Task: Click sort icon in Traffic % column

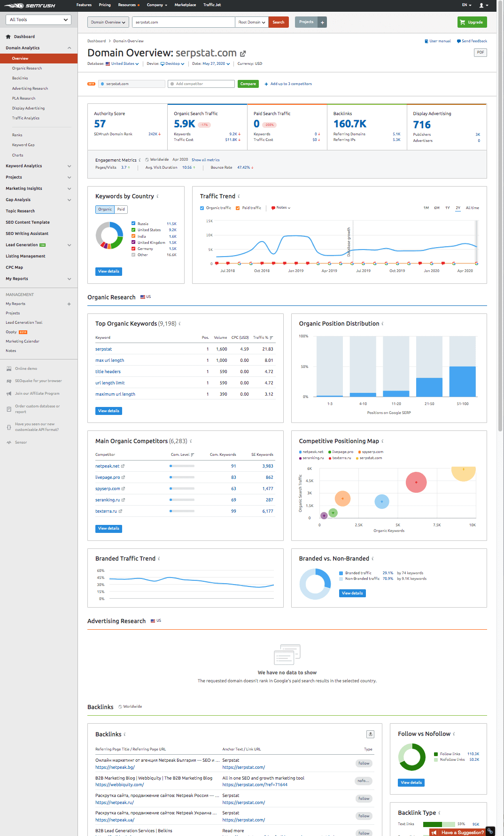Action: (x=271, y=338)
